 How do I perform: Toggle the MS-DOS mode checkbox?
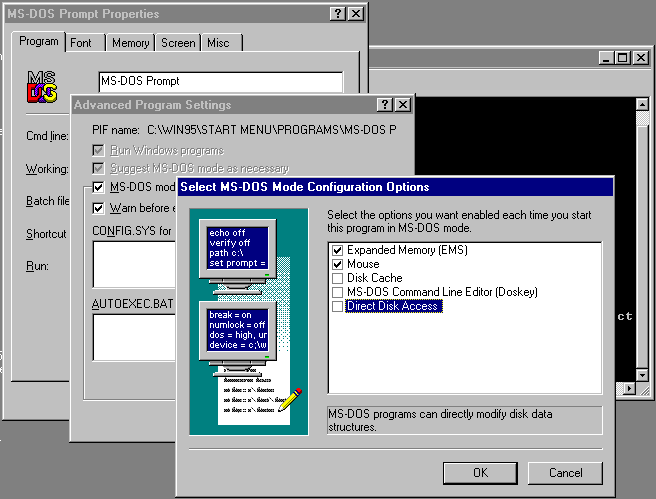[98, 187]
